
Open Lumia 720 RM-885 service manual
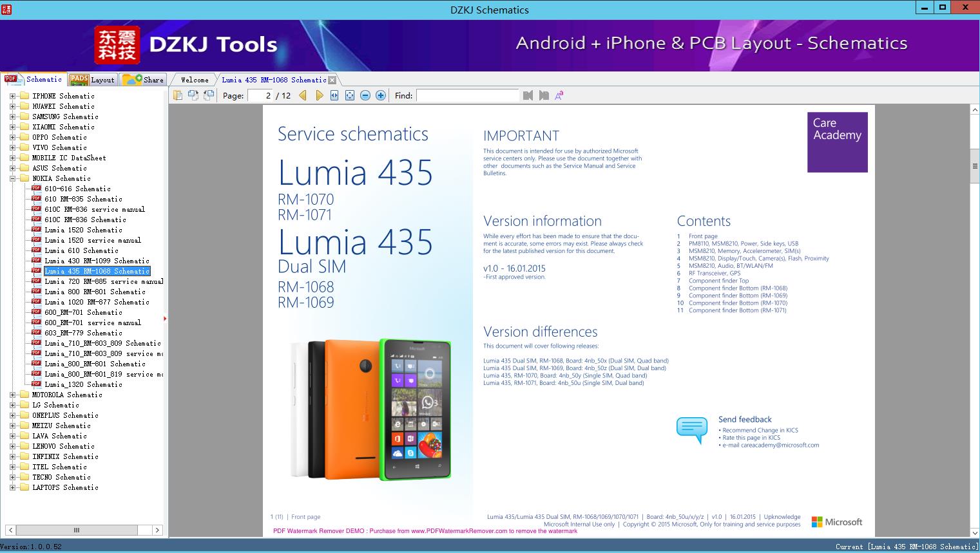[104, 281]
